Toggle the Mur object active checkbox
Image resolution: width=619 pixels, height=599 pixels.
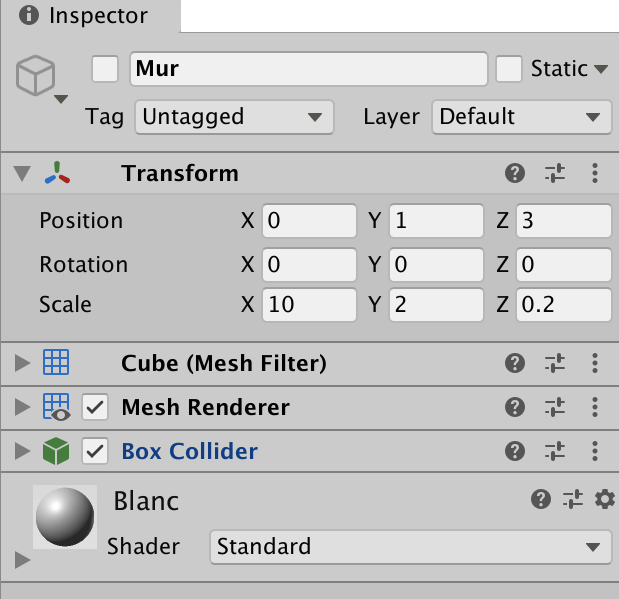point(105,69)
